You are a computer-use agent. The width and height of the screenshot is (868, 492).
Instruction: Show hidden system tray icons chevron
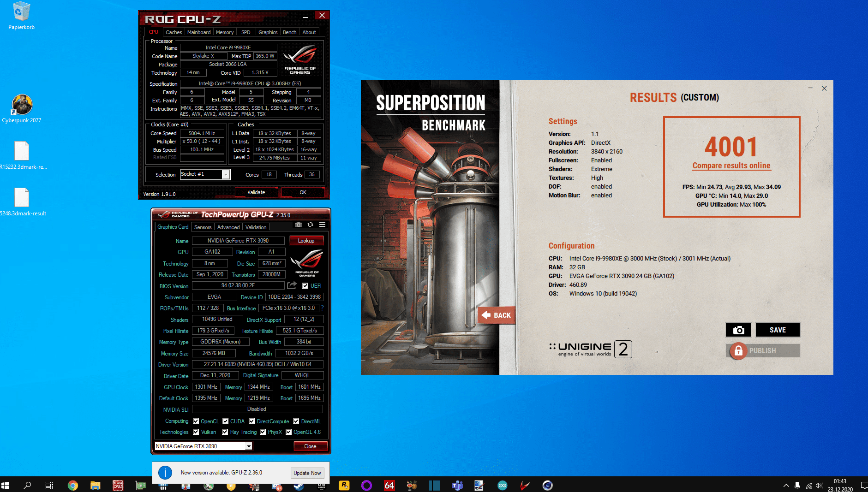[x=786, y=485]
